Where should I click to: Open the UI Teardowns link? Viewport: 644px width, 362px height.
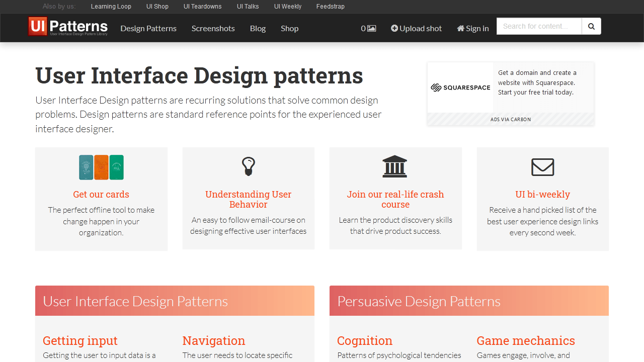click(202, 7)
